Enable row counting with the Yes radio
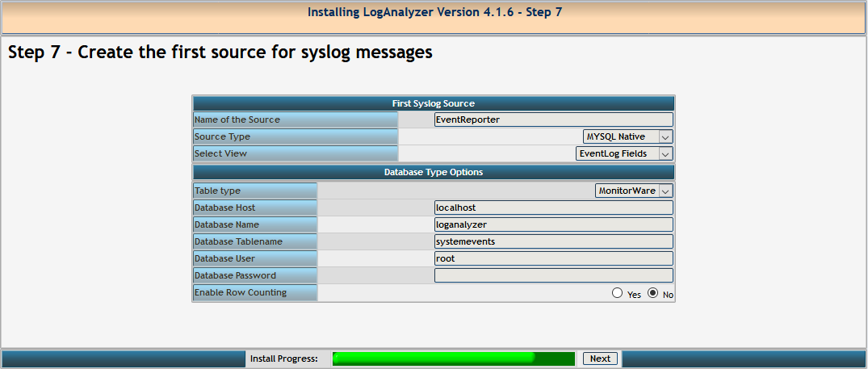 pos(618,293)
